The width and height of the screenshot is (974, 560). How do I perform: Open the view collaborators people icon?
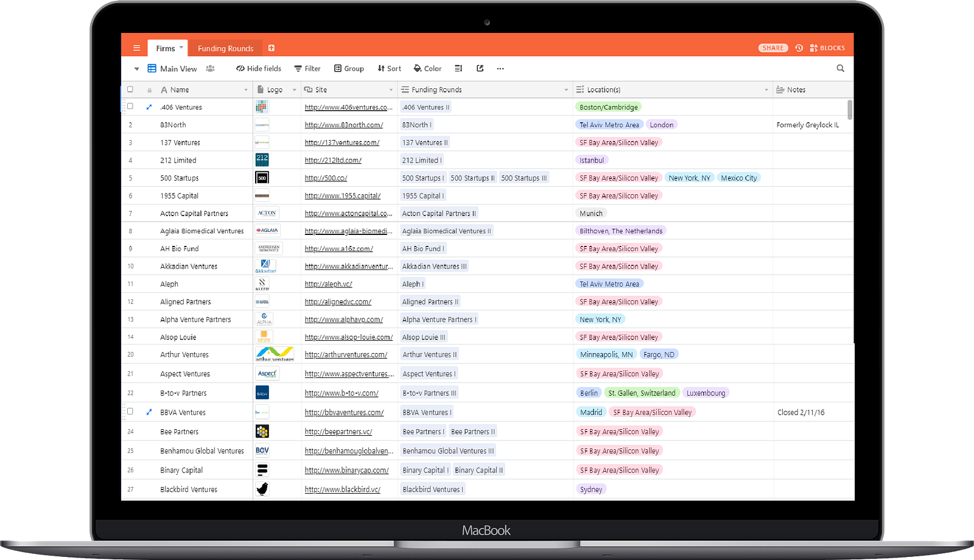211,69
